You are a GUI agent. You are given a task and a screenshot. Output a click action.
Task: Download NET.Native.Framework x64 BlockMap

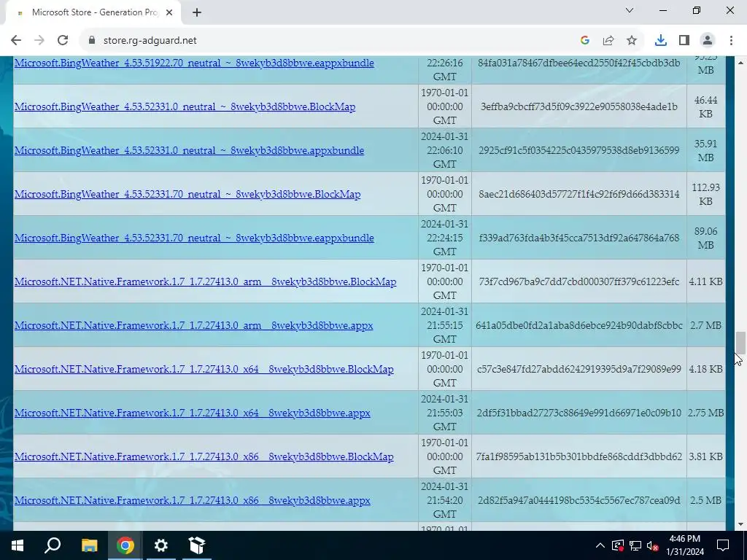click(x=204, y=370)
